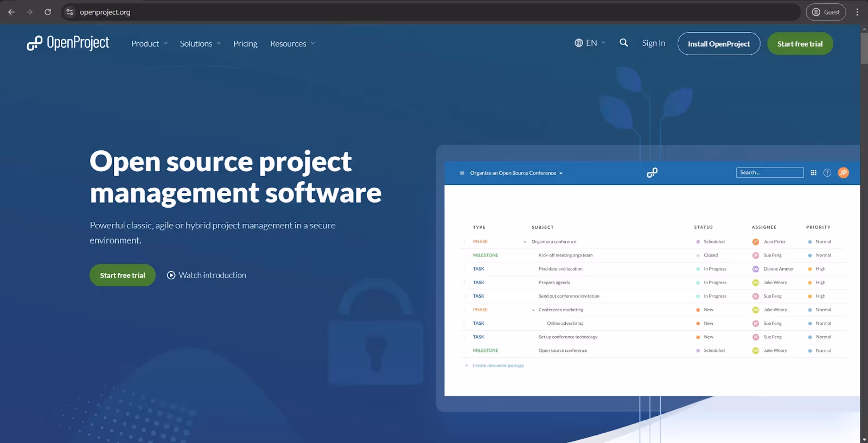
Task: Click play icon next to Watch introduction
Action: coord(171,275)
